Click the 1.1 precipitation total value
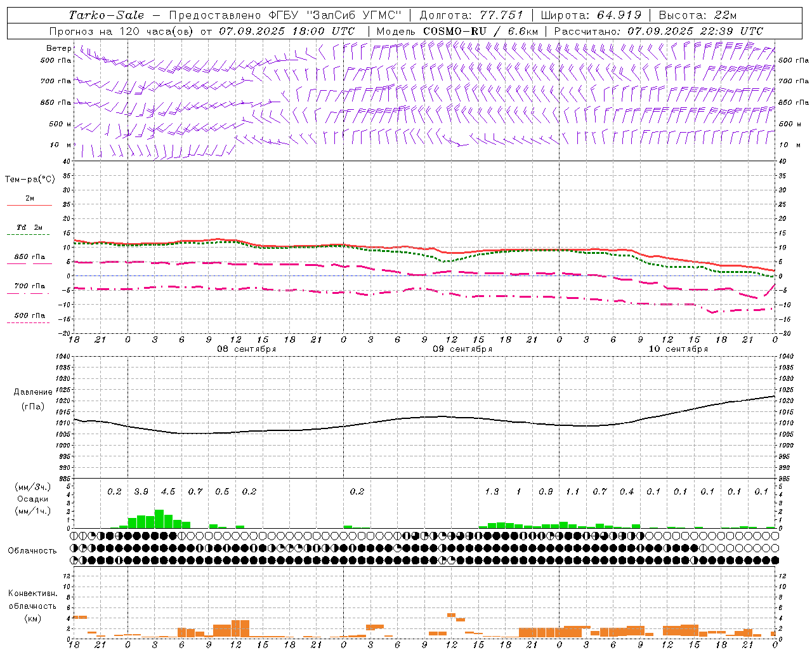 click(x=572, y=492)
